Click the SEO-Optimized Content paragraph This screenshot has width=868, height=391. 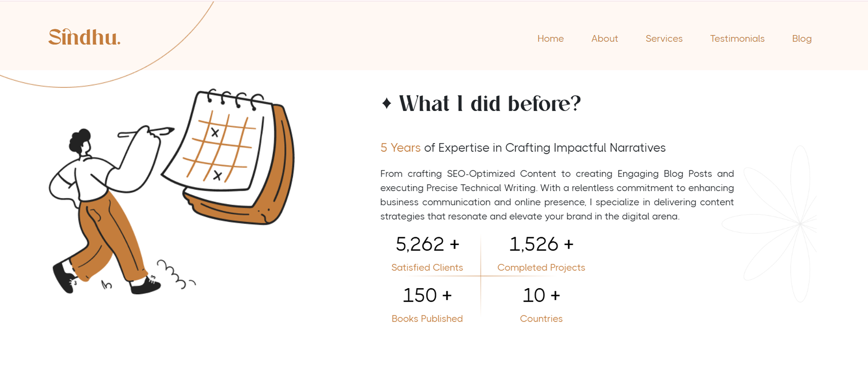[x=556, y=195]
